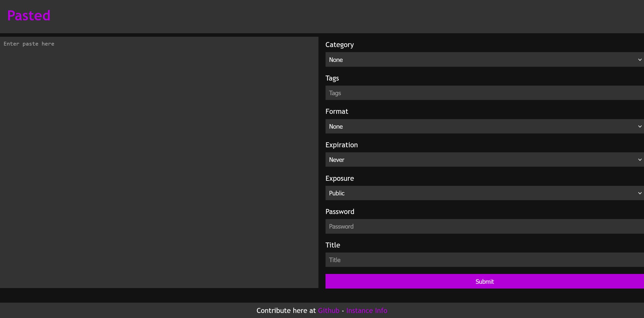Select the None value under Category
Screen dimensions: 644x318
(x=336, y=60)
